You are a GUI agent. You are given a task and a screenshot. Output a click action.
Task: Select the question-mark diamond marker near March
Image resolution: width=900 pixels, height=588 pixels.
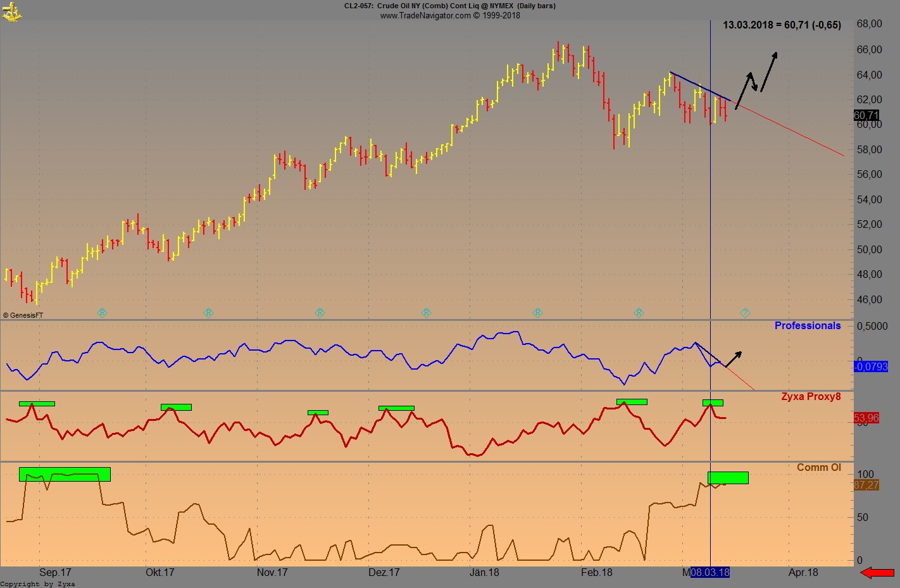(x=745, y=313)
